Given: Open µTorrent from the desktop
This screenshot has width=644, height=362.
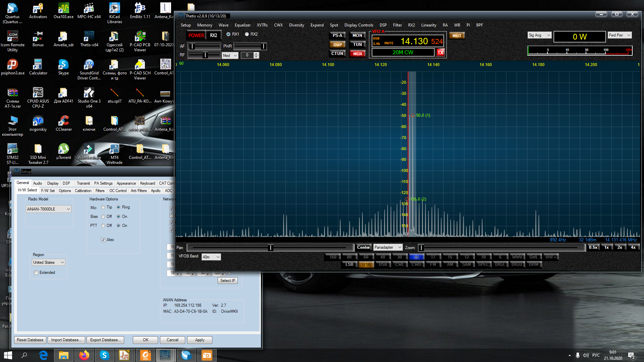Looking at the screenshot, I should pyautogui.click(x=63, y=152).
